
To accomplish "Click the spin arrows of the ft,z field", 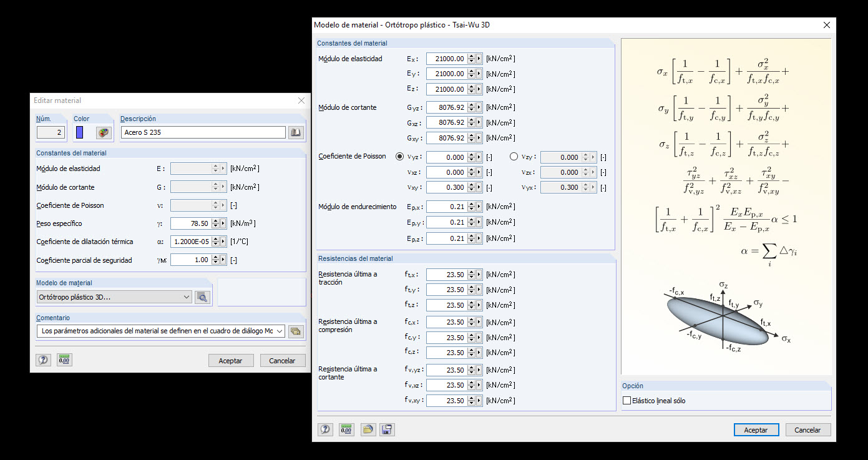I will [x=471, y=305].
